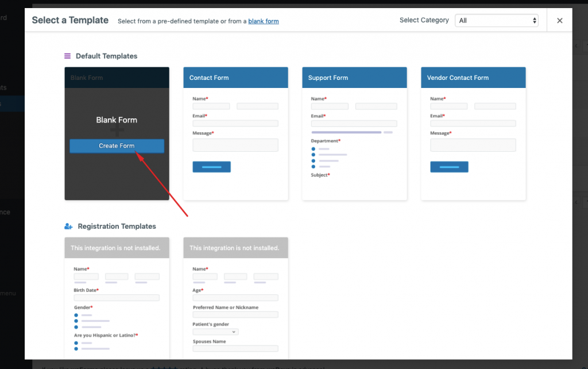Image resolution: width=588 pixels, height=369 pixels.
Task: Close the Select a Template dialog
Action: pos(559,21)
